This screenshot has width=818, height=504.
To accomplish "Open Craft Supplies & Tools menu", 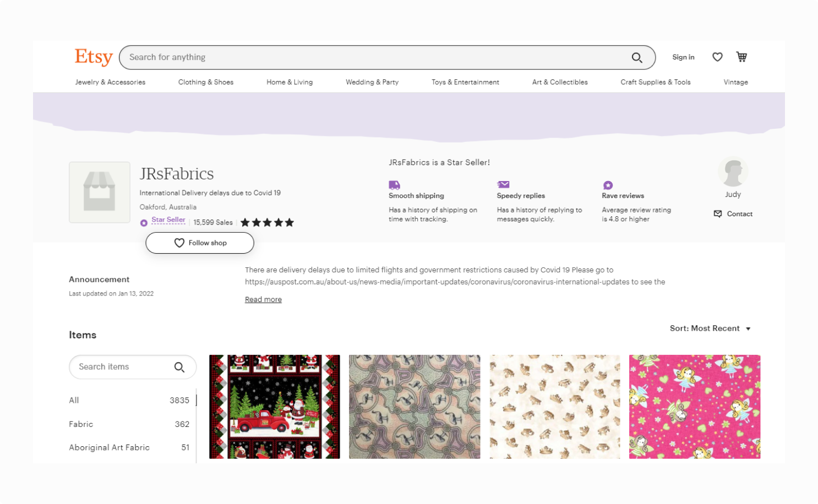I will point(656,82).
